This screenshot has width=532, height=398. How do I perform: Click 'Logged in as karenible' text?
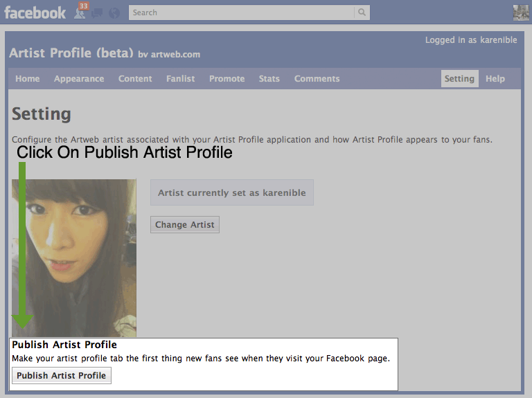[x=471, y=40]
